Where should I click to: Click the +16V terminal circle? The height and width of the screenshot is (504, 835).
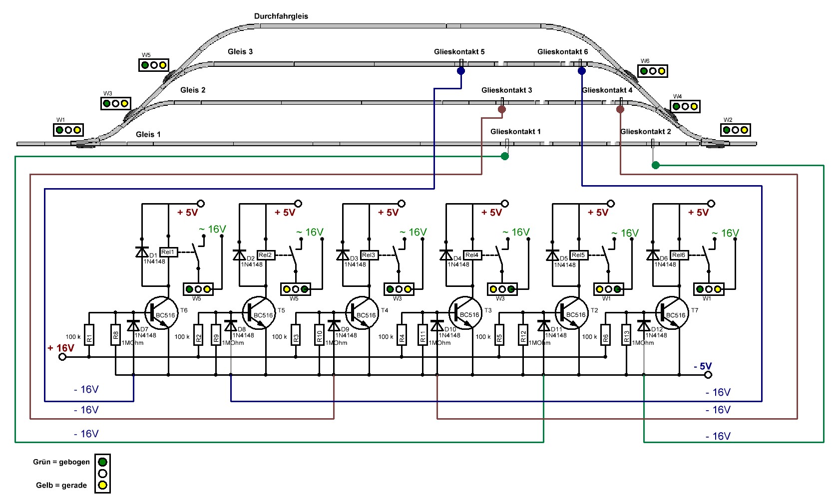62,357
